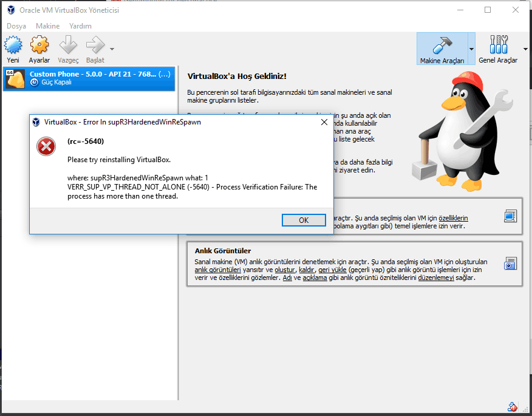
Task: Open the Makine Araçları dropdown arrow
Action: 471,49
